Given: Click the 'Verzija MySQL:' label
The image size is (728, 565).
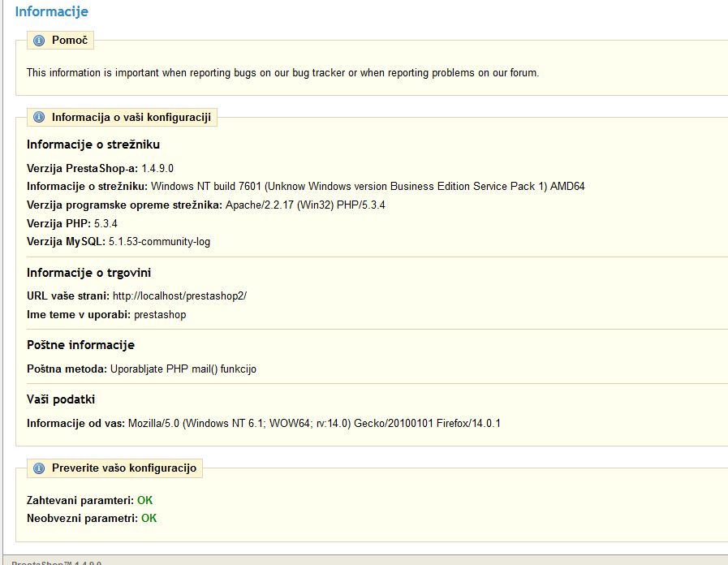Looking at the screenshot, I should (66, 242).
